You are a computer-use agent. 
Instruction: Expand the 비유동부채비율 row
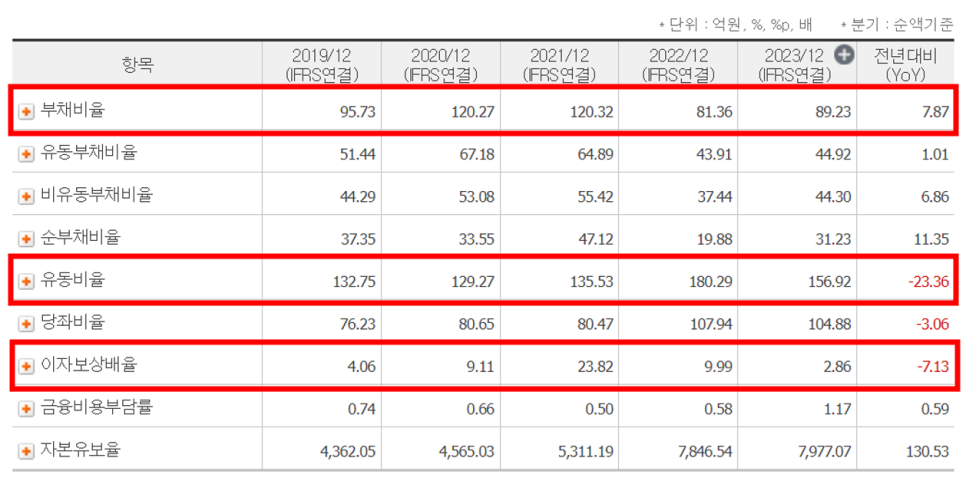(26, 196)
